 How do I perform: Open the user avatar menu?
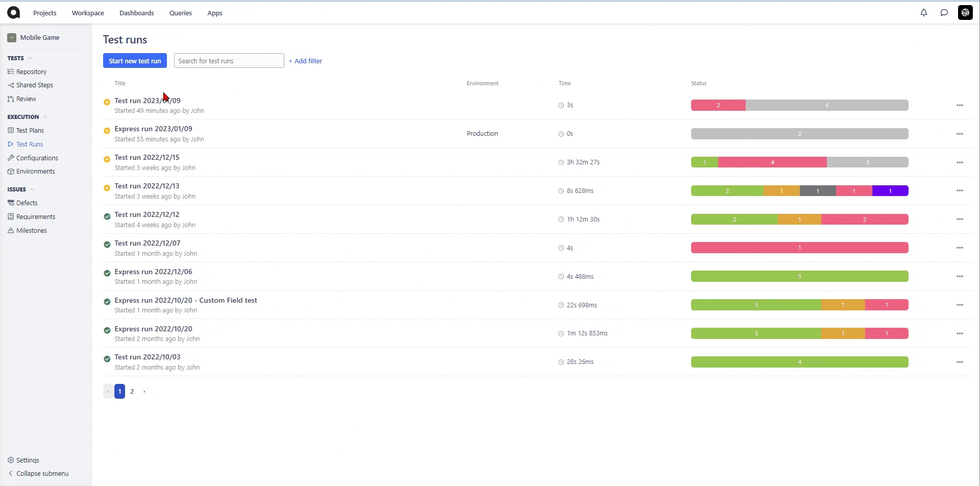pyautogui.click(x=965, y=13)
